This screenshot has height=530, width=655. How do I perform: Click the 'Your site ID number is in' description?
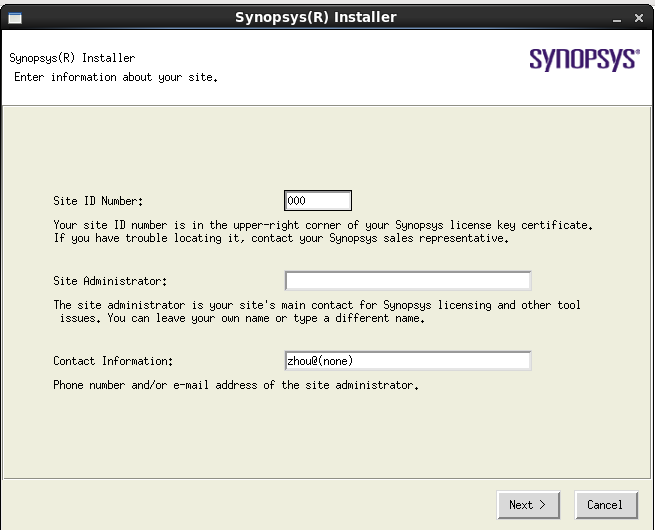coord(323,231)
